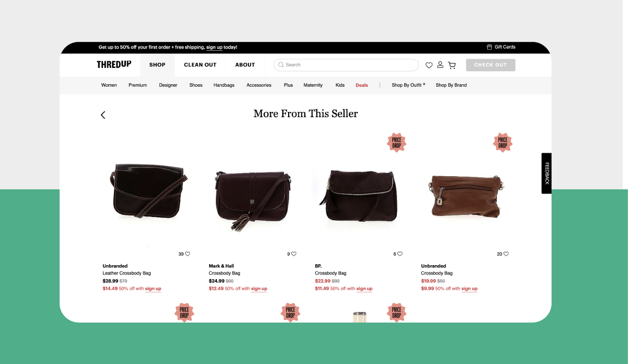The width and height of the screenshot is (628, 364).
Task: Click the ThredUp logo
Action: click(114, 65)
